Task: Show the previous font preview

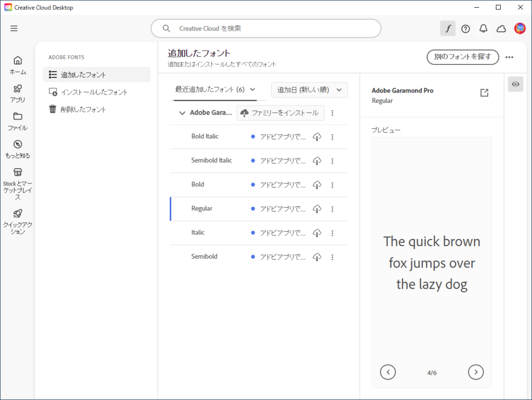Action: tap(388, 372)
